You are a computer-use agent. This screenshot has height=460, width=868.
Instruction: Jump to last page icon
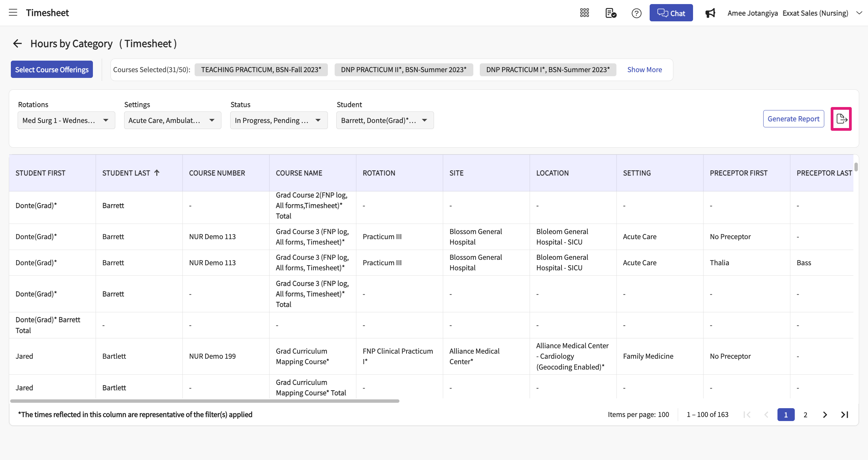844,415
